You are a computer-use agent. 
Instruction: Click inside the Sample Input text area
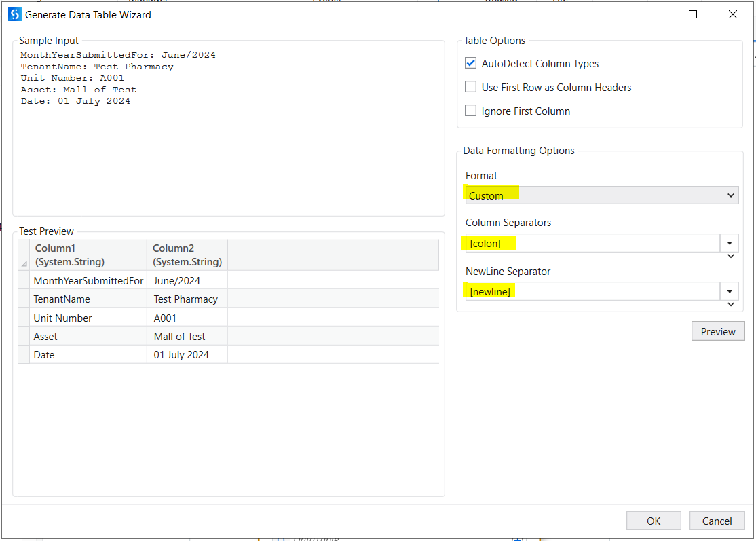[x=228, y=156]
